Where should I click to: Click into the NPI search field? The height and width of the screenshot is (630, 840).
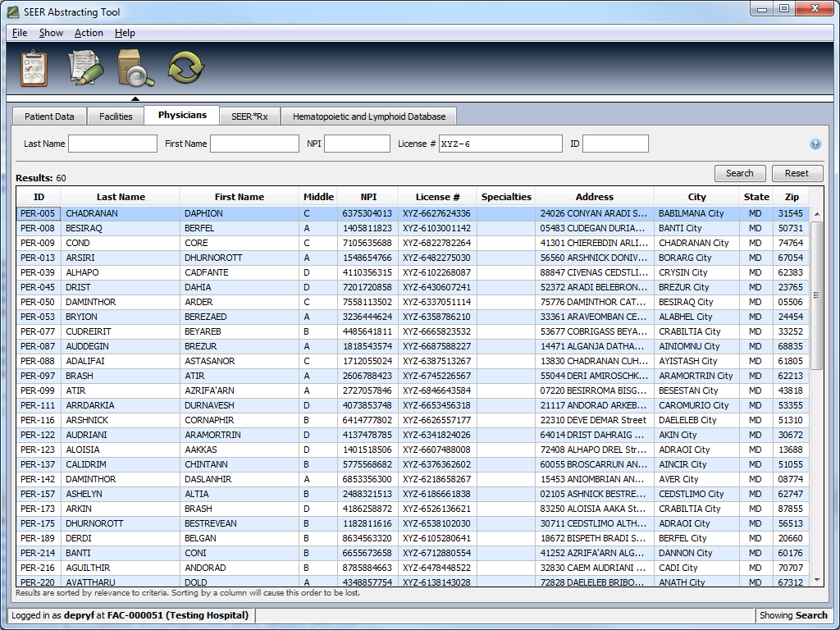tap(358, 144)
